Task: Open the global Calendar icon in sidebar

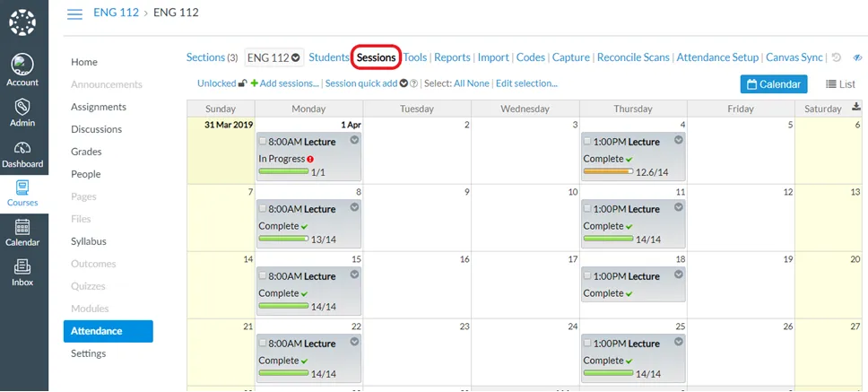Action: coord(22,228)
